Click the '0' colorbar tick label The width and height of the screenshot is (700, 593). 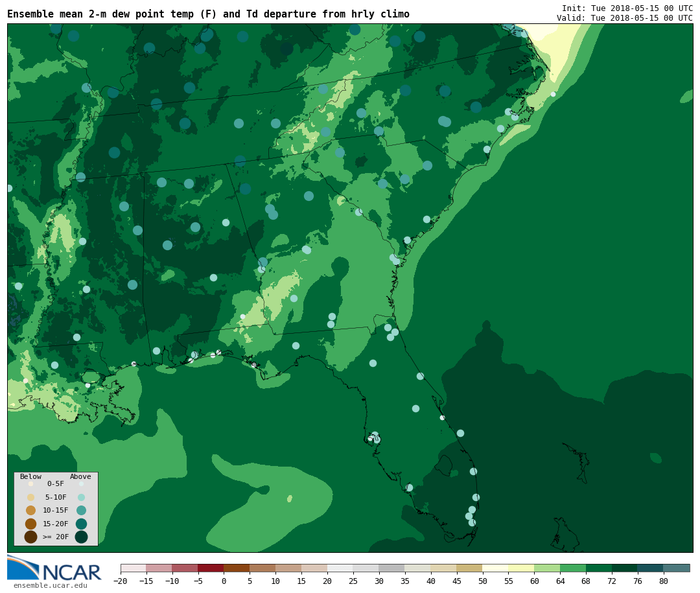click(x=224, y=581)
